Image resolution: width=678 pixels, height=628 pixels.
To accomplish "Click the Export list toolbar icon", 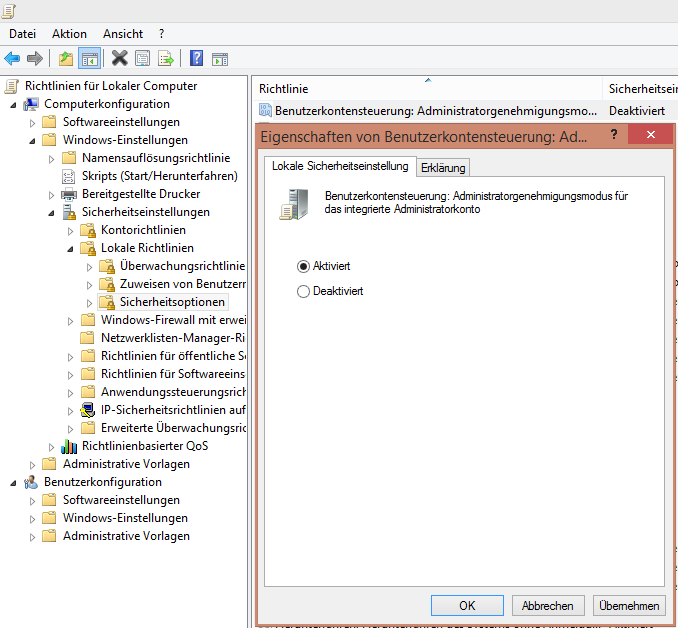I will (x=165, y=59).
